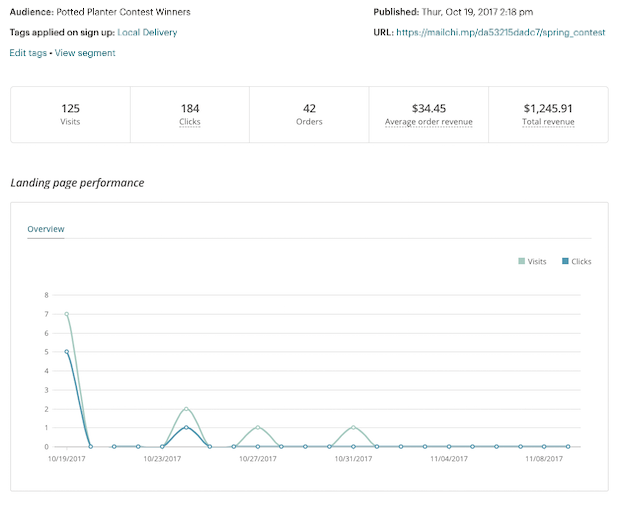The width and height of the screenshot is (620, 523).
Task: Click the $1,245.91 total revenue value
Action: pos(548,108)
